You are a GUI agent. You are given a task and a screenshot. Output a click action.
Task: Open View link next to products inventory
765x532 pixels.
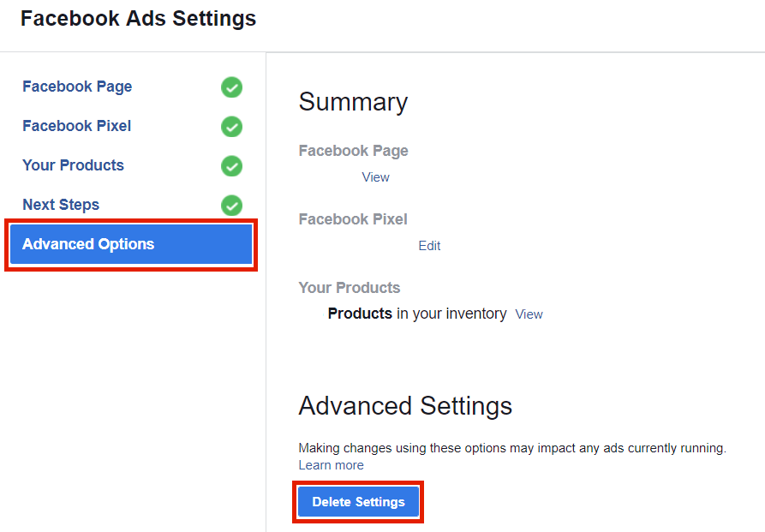529,314
